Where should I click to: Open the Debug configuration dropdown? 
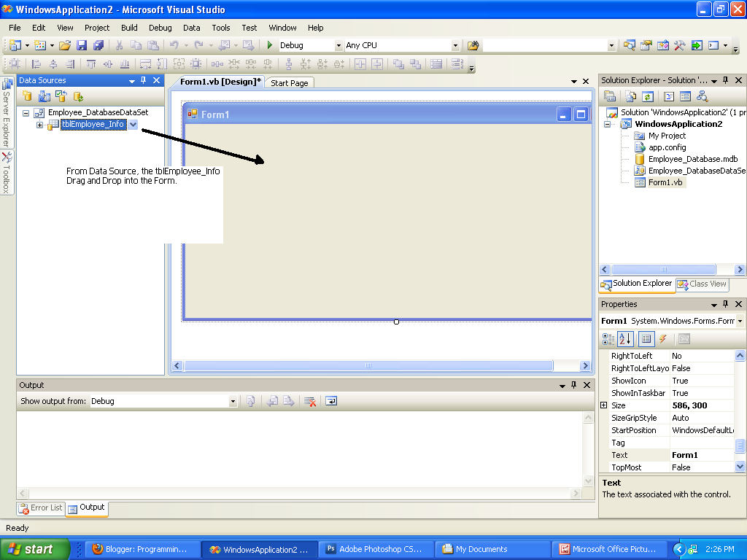coord(338,45)
